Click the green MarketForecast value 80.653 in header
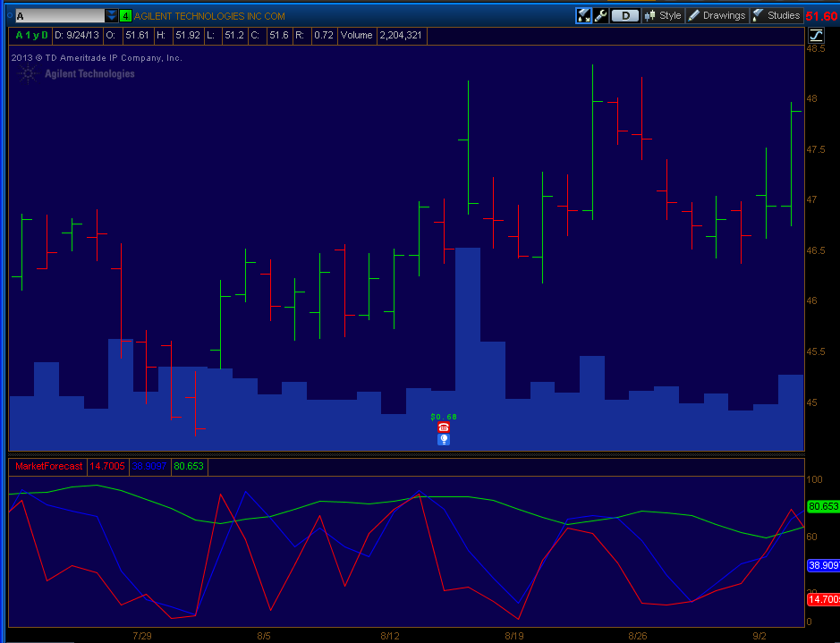Screen dimensions: 840x643 189,466
